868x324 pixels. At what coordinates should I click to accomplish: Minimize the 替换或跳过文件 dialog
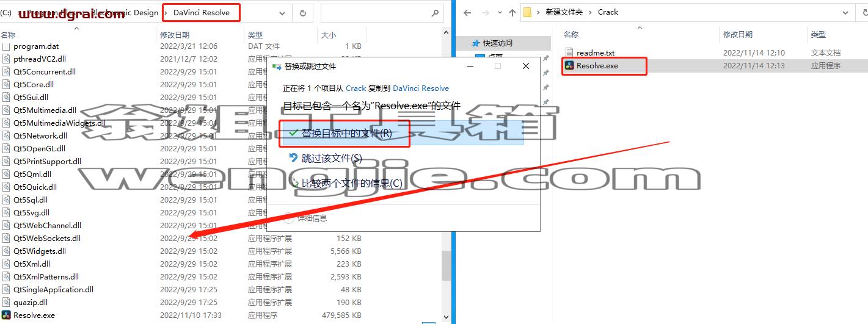(471, 66)
